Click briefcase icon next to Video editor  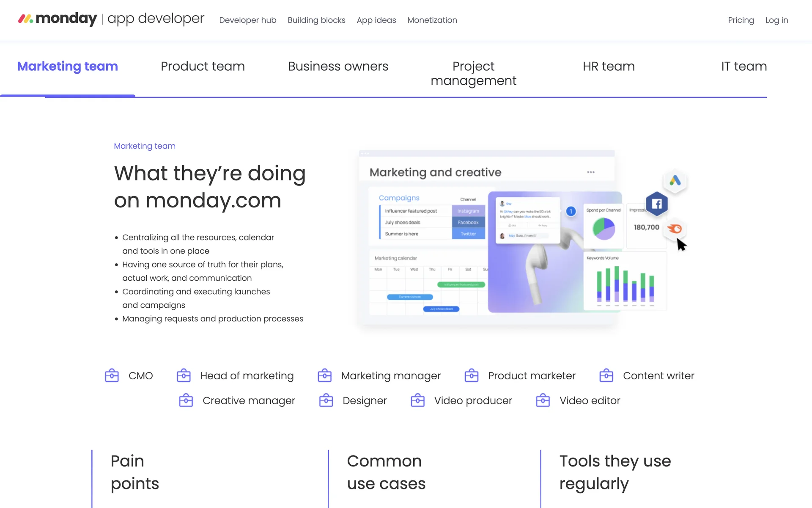click(543, 400)
